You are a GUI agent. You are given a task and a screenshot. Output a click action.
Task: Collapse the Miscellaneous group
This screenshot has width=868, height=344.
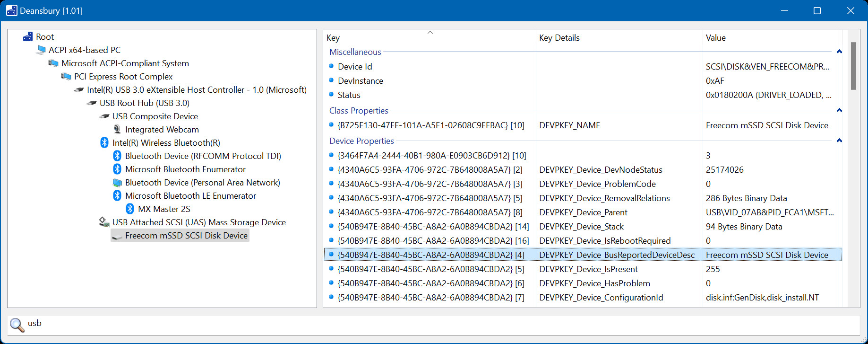839,52
